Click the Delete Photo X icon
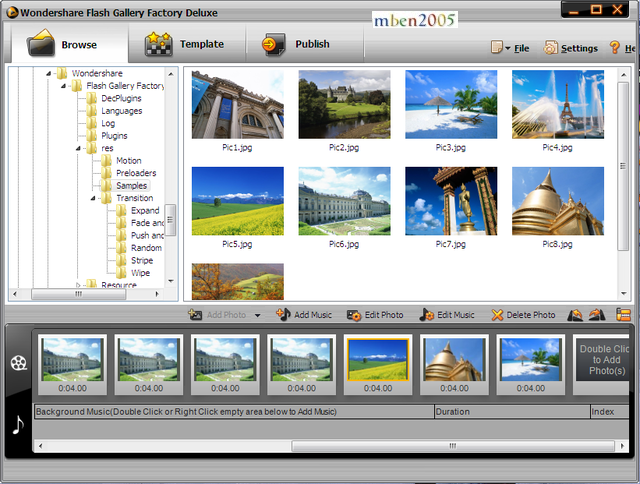This screenshot has height=484, width=640. click(x=497, y=315)
